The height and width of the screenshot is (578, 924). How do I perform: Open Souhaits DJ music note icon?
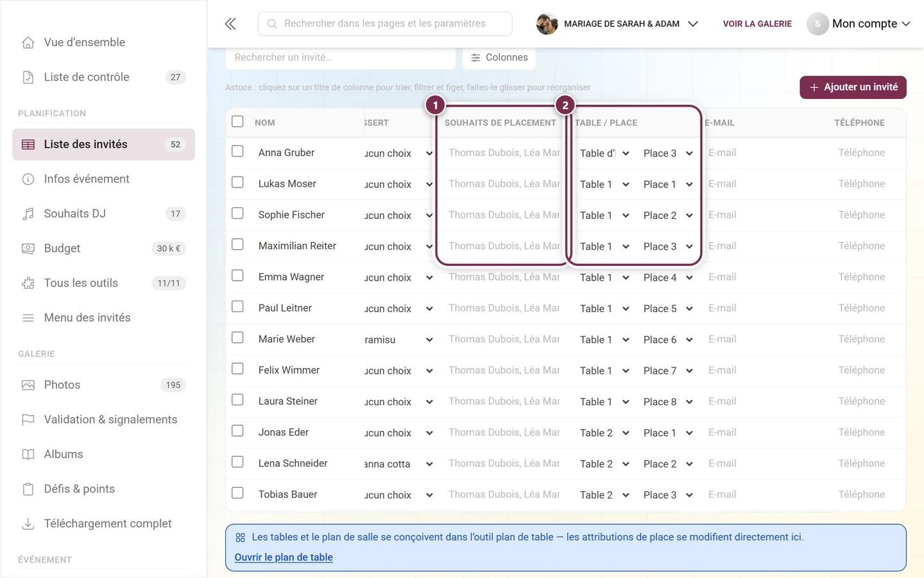pos(28,214)
